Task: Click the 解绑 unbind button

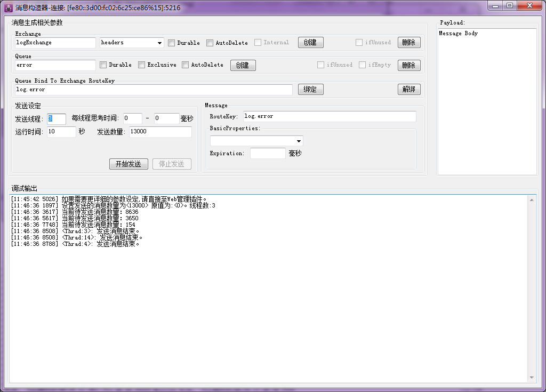Action: point(409,90)
